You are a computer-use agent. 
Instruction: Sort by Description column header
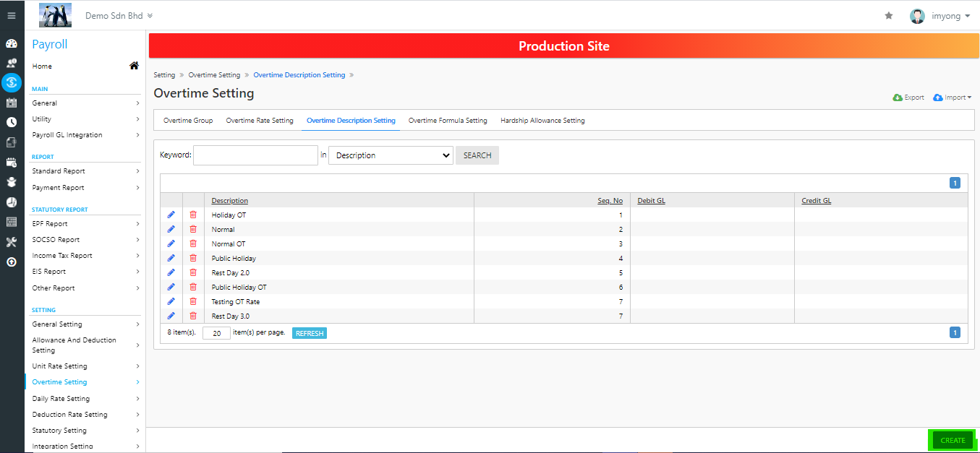(x=229, y=201)
